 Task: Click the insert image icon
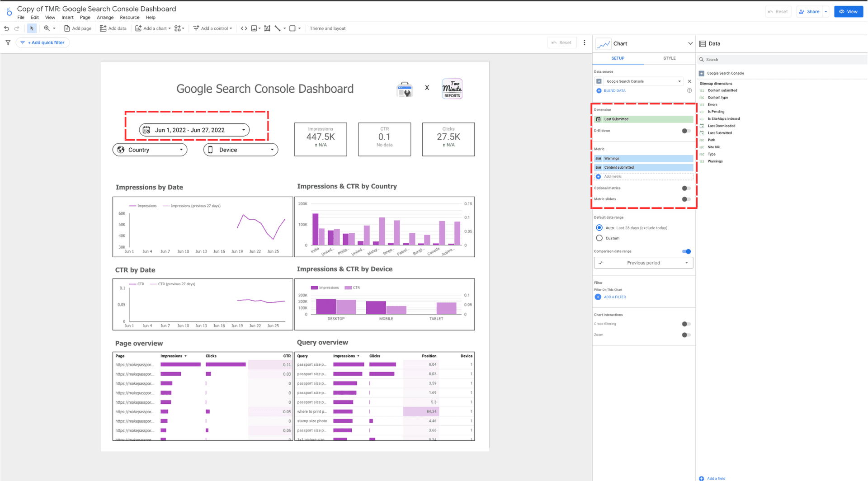[x=254, y=28]
